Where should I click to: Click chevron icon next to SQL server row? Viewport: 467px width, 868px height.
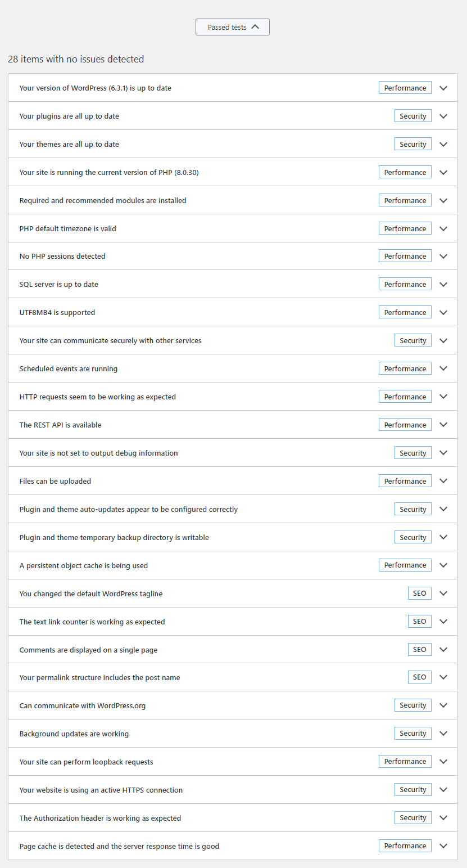[x=443, y=285]
